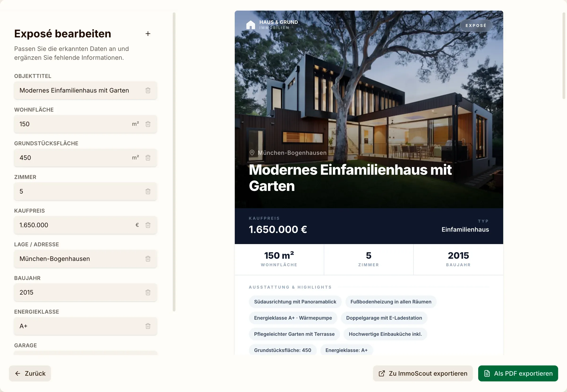Screen dimensions: 567x392
Task: Click the Grundstücksfläche: 450 tag
Action: point(283,350)
